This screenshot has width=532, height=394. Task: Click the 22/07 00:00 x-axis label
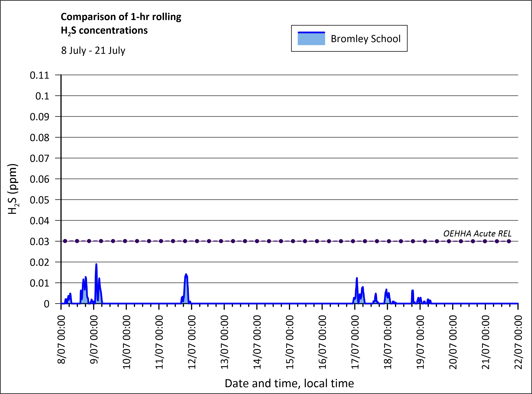pyautogui.click(x=518, y=342)
